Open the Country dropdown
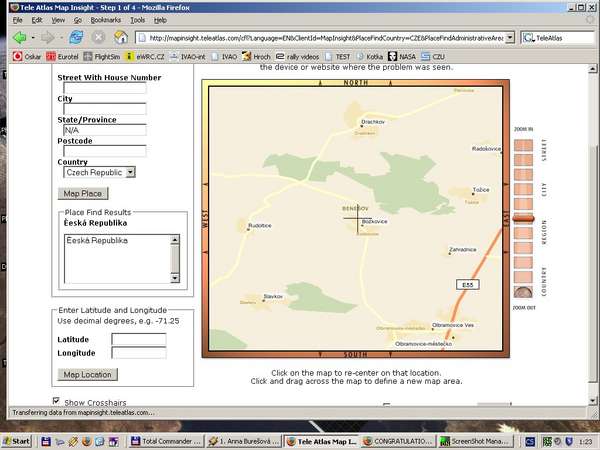Viewport: 600px width, 450px height. [x=130, y=172]
